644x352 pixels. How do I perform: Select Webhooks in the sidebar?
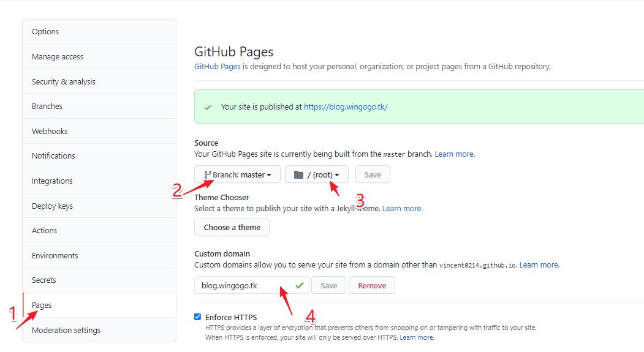tap(50, 131)
